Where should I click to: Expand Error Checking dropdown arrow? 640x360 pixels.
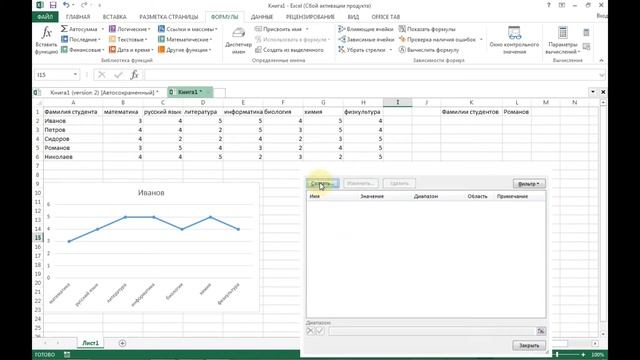pyautogui.click(x=481, y=40)
